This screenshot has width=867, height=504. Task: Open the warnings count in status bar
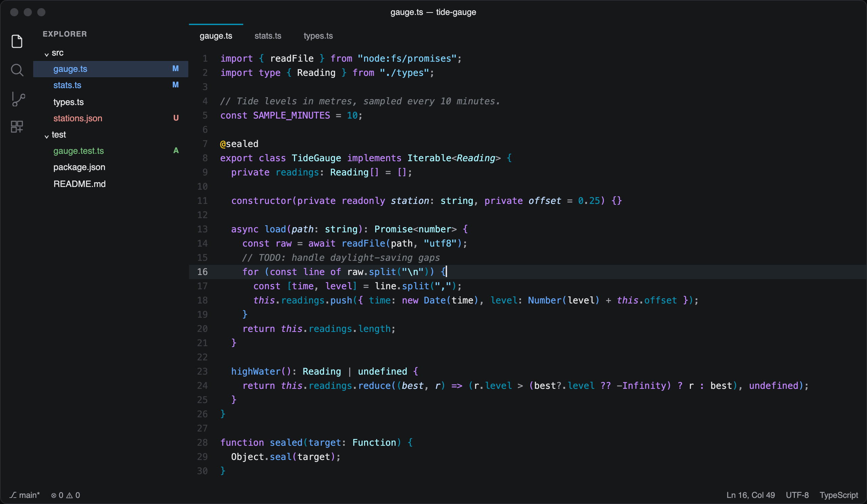point(73,495)
